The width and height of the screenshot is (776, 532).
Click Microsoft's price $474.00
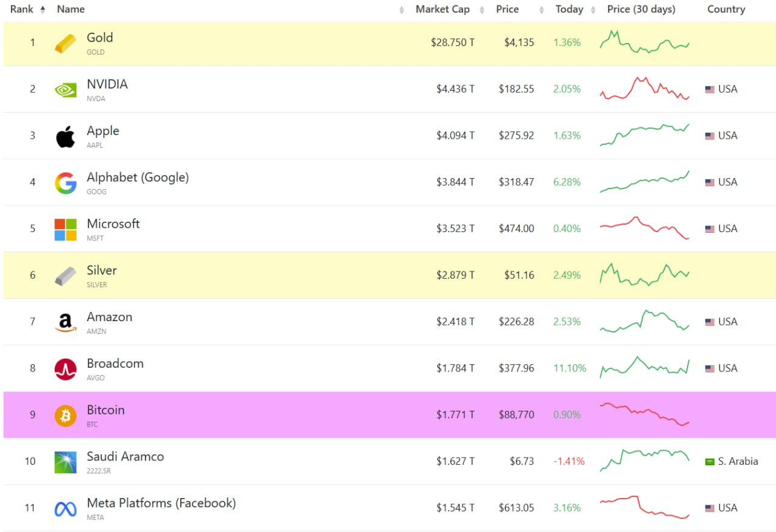(x=517, y=229)
